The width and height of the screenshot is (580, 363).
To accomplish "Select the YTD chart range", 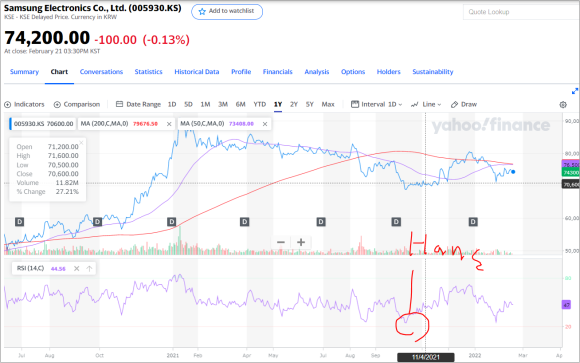I will (260, 104).
